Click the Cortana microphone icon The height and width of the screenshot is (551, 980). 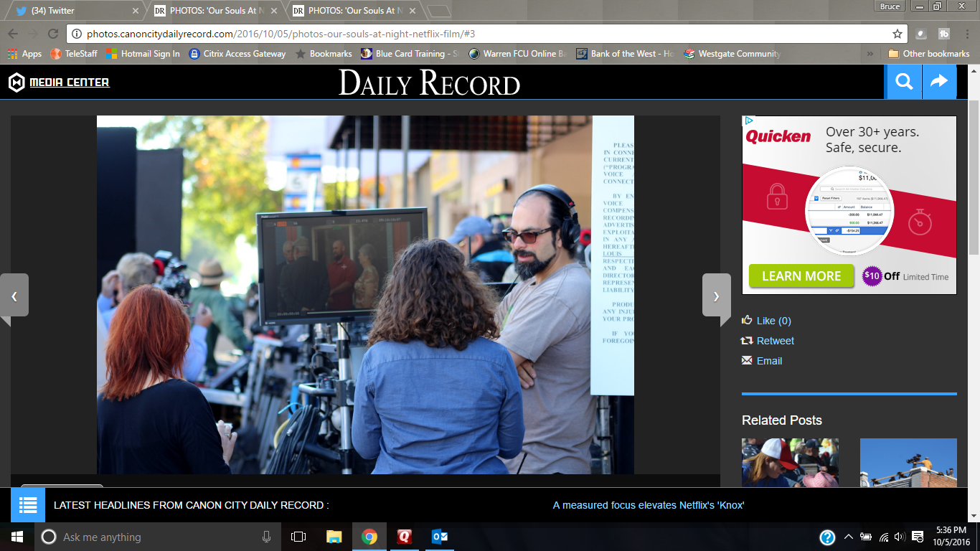click(267, 537)
